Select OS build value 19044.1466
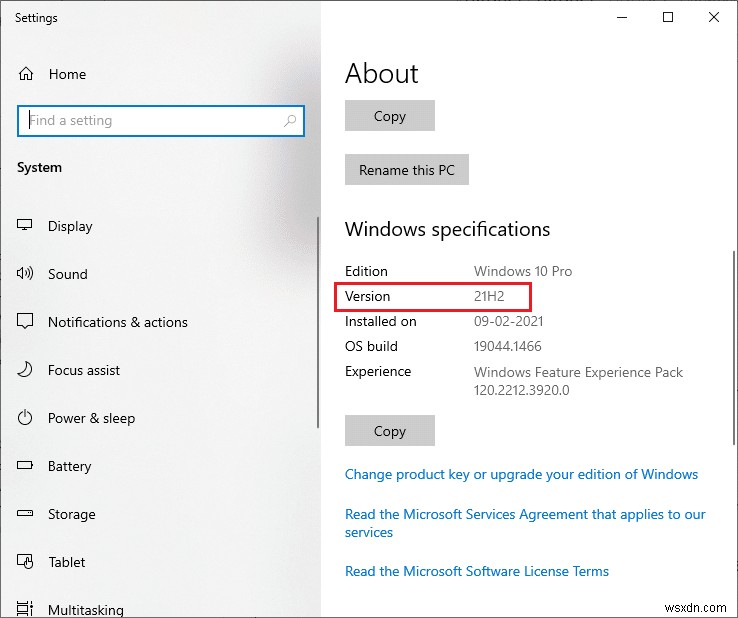738x618 pixels. [507, 346]
